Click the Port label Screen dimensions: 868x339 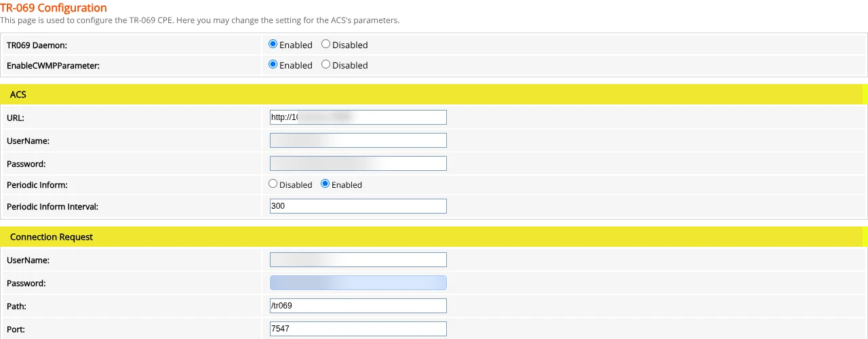(16, 330)
